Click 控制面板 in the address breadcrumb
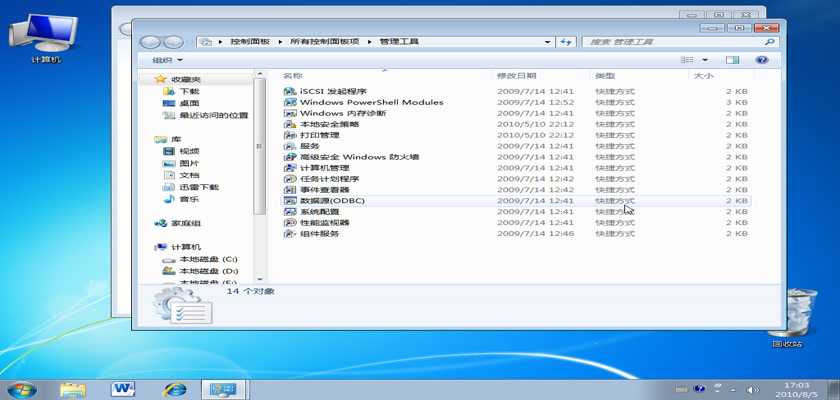The image size is (840, 400). tap(248, 42)
